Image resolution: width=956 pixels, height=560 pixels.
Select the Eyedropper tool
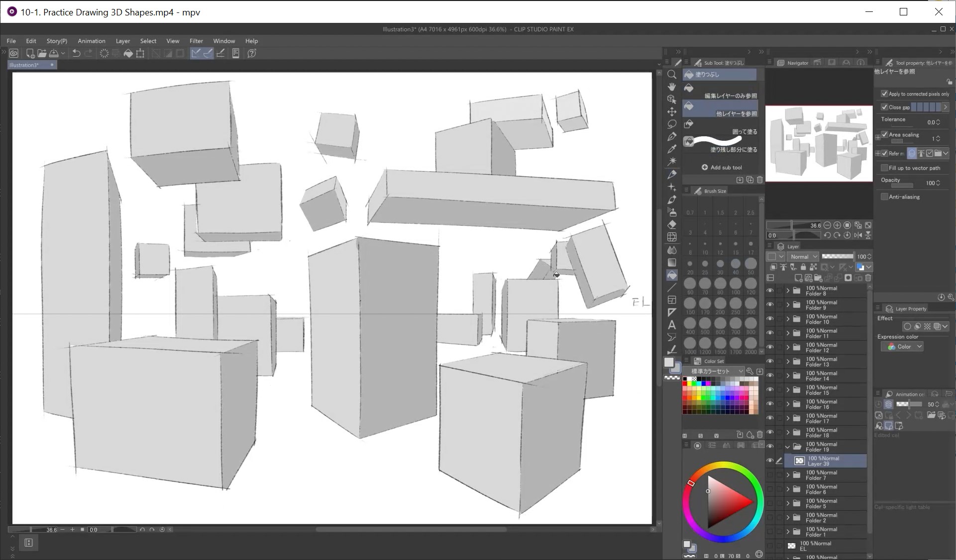tap(672, 149)
